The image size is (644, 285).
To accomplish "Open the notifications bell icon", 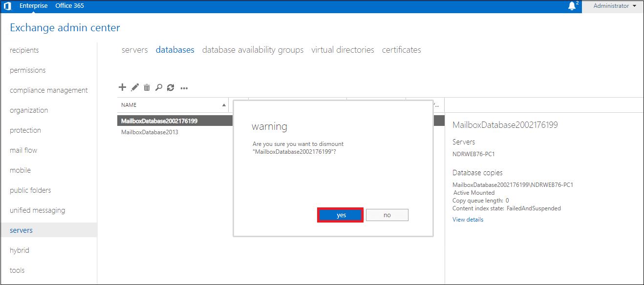I will coord(572,6).
